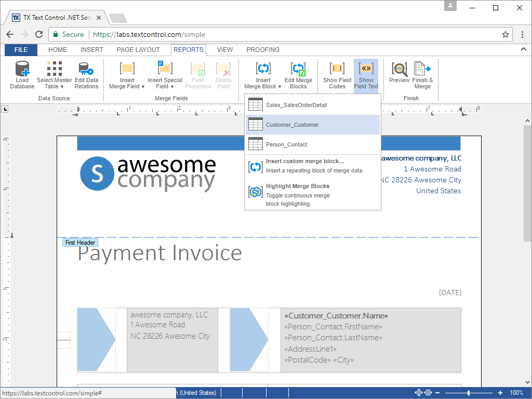Bookmark this page with star icon

tap(505, 34)
